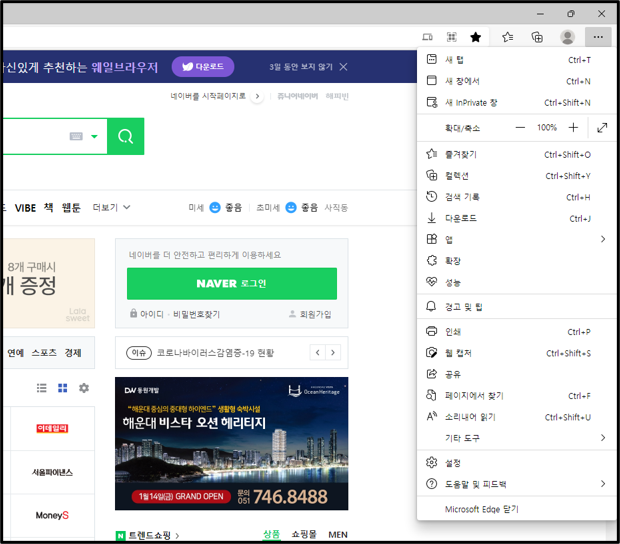Switch newsstand to grid view icon
Image resolution: width=620 pixels, height=544 pixels.
coord(62,388)
